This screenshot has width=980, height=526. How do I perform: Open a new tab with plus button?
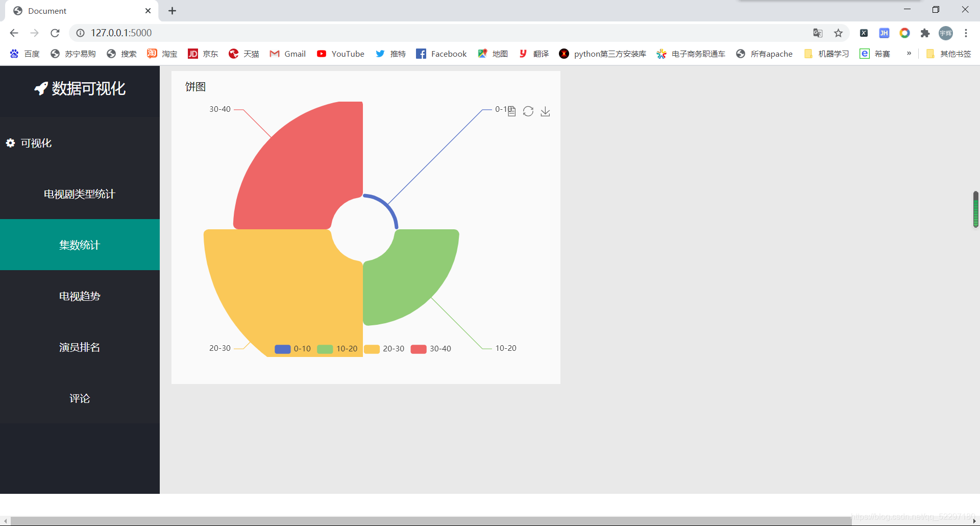(173, 11)
